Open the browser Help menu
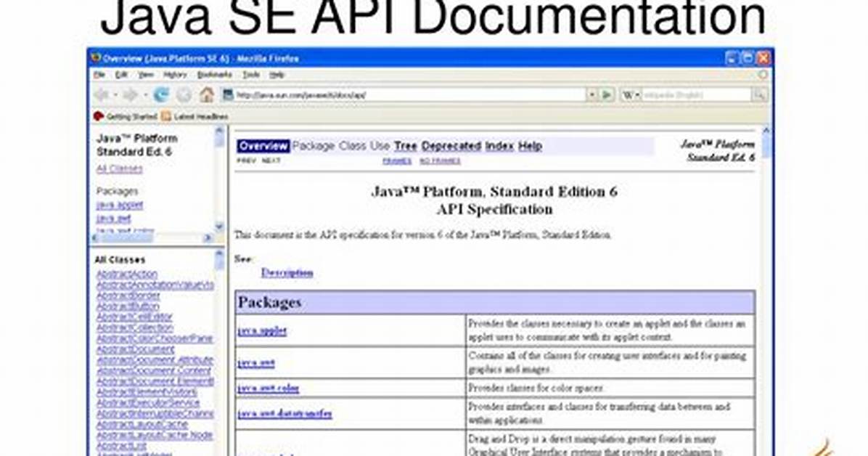Screen dimensions: 868x456 pyautogui.click(x=277, y=74)
